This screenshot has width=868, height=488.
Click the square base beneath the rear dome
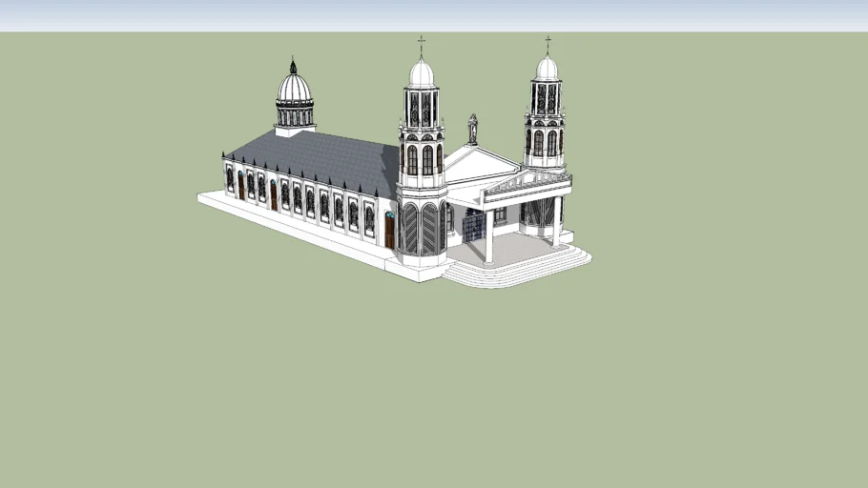294,128
